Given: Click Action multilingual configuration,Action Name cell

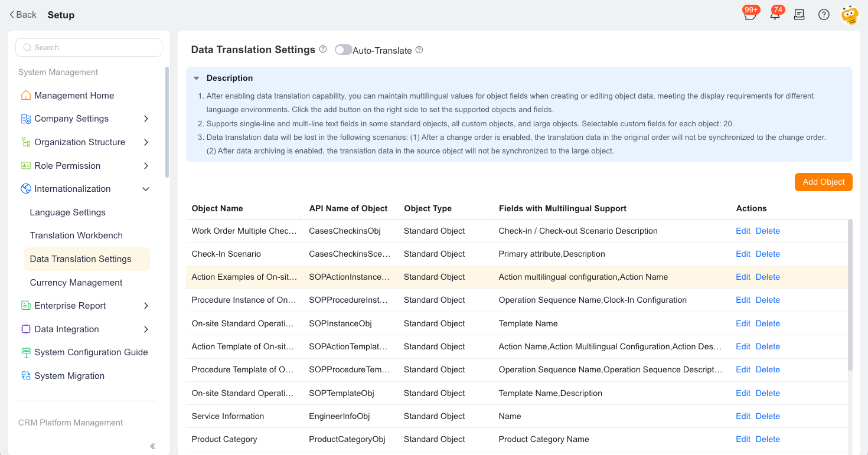Looking at the screenshot, I should [x=583, y=277].
